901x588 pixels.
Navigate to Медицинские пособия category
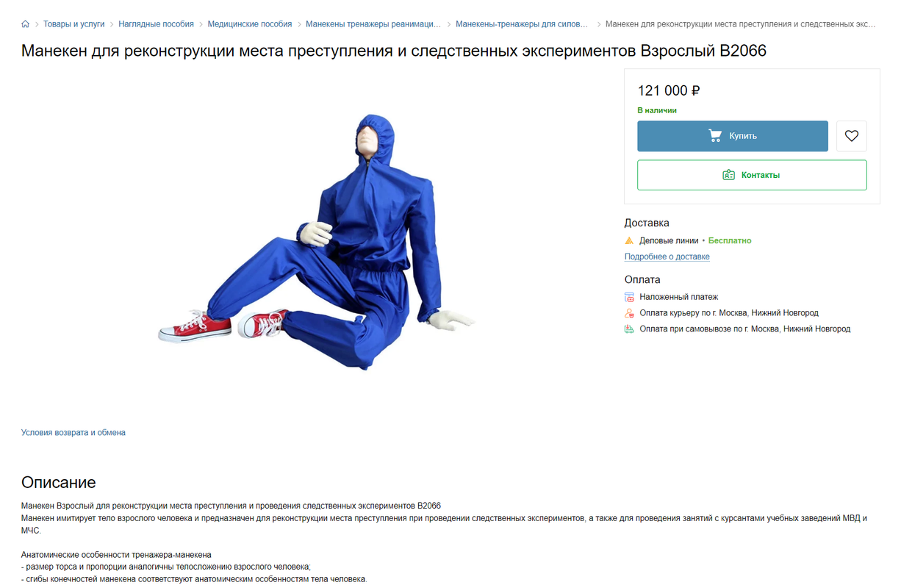(250, 24)
